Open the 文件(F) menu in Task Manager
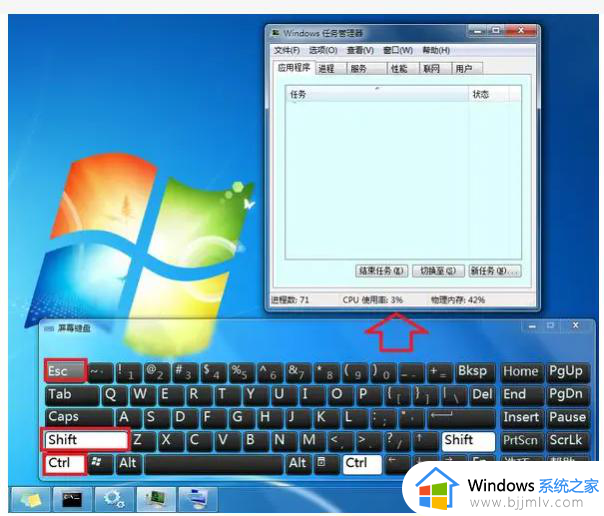The image size is (604, 516). coord(287,50)
